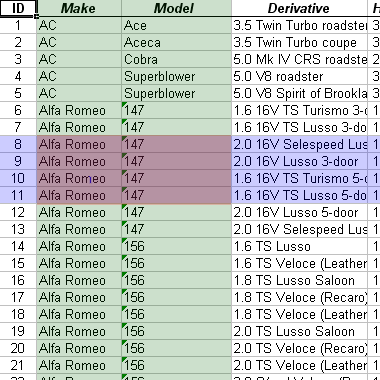Click the fill handle on ID cell

[x=36, y=16]
